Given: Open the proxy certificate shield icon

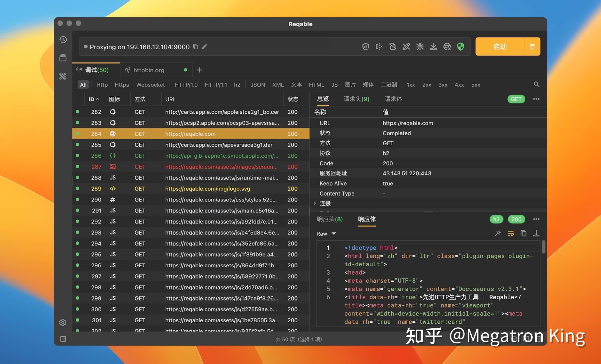Looking at the screenshot, I should click(x=461, y=46).
